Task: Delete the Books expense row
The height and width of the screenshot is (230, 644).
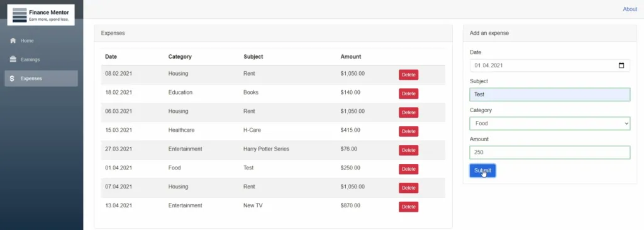Action: pos(408,94)
